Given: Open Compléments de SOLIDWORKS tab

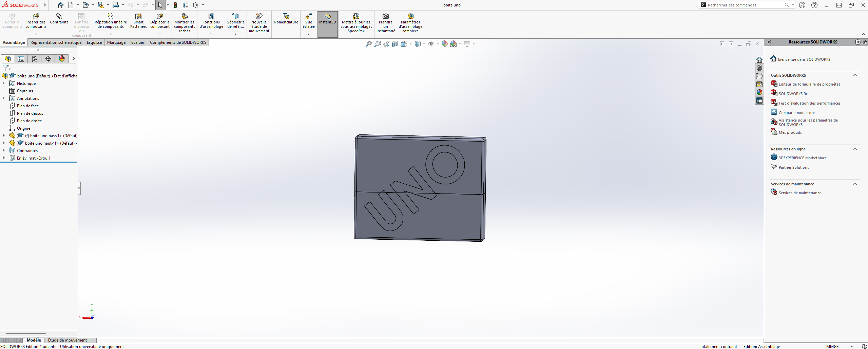Looking at the screenshot, I should tap(178, 42).
